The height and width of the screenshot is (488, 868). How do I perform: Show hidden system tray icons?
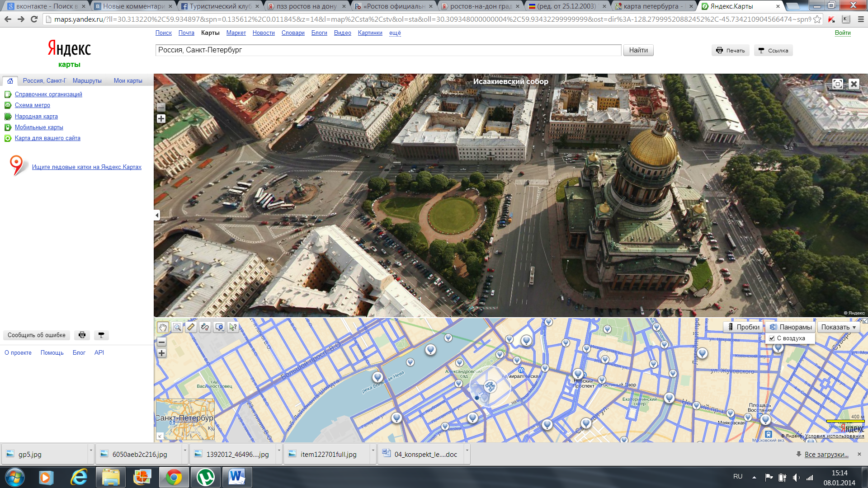754,477
